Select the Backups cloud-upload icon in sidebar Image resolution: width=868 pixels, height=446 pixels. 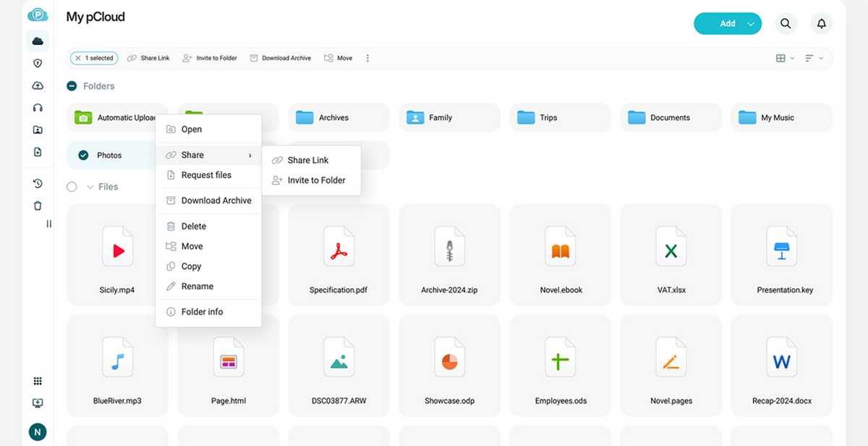point(37,85)
